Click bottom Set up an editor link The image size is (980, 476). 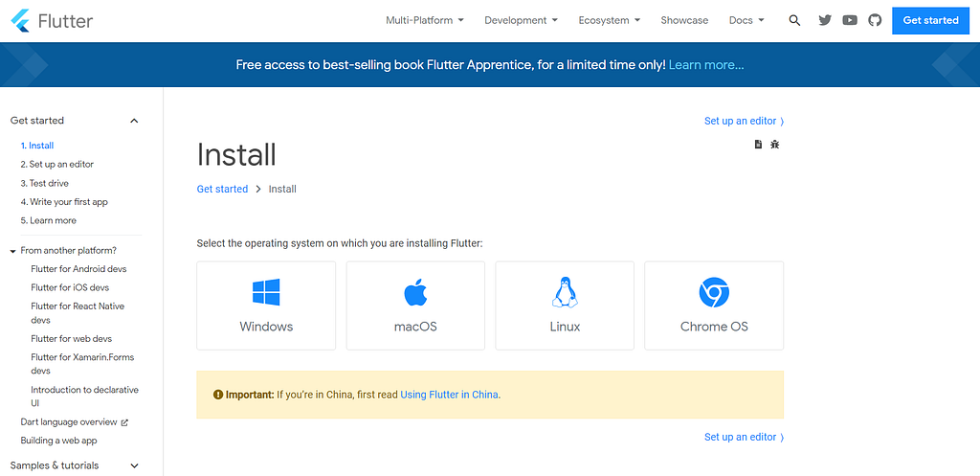click(744, 437)
